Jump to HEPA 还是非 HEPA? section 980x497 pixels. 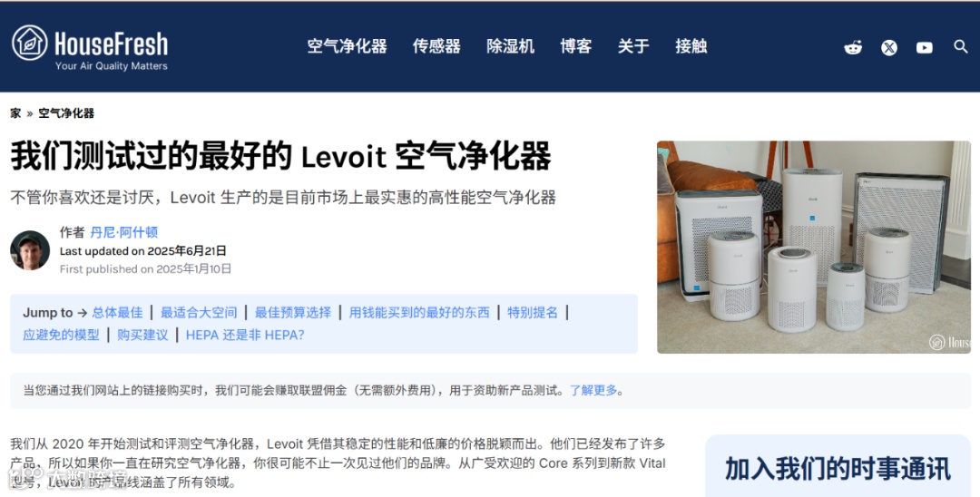tap(245, 335)
